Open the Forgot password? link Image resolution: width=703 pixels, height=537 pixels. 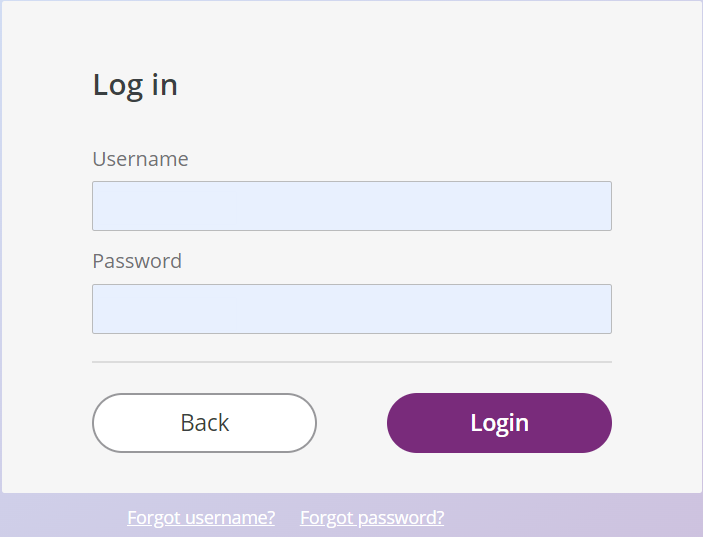[372, 518]
